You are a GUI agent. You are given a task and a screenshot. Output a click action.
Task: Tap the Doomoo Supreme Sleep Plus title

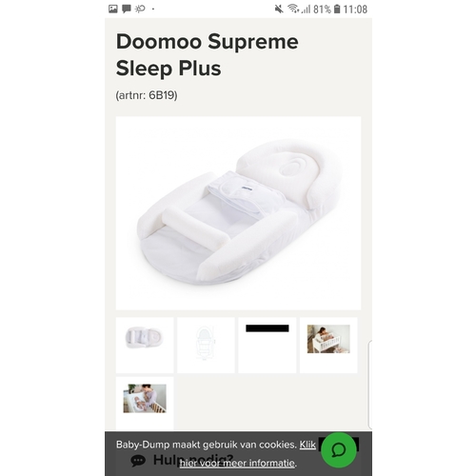coord(208,54)
